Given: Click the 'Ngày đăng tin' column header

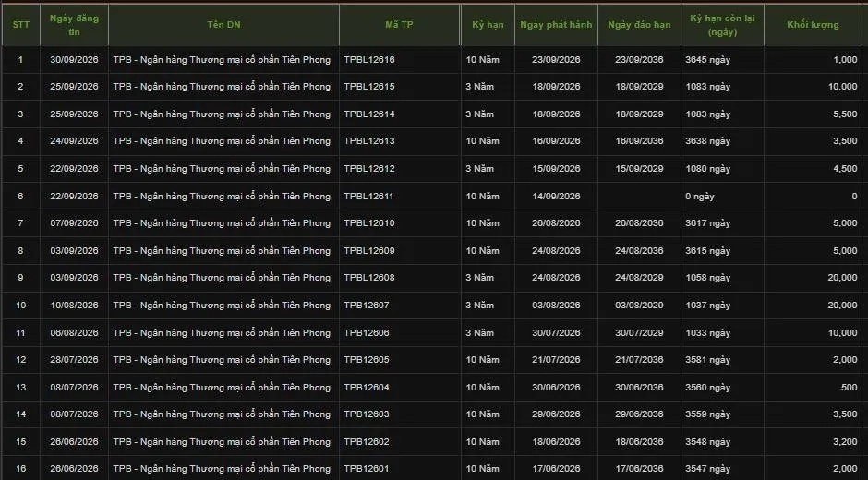Looking at the screenshot, I should 74,25.
